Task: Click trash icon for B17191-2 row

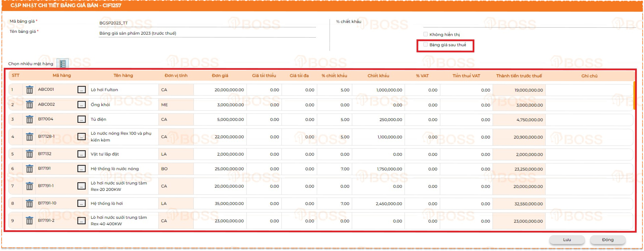Action: [29, 221]
